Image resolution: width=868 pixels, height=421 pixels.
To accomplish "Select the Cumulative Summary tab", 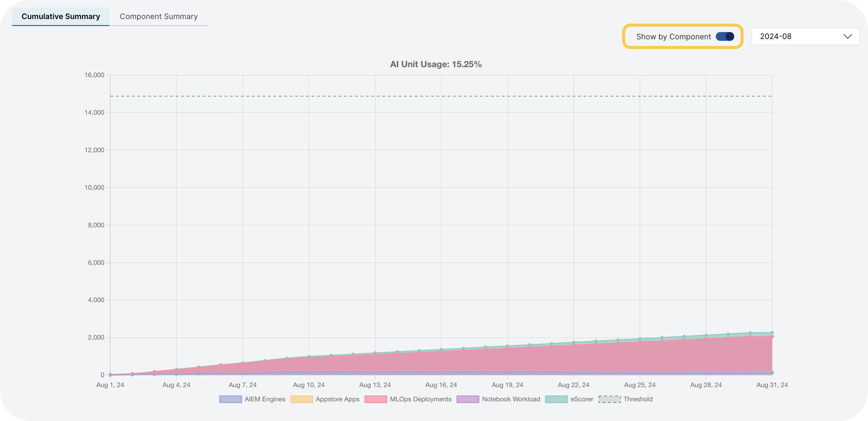I will (x=61, y=16).
